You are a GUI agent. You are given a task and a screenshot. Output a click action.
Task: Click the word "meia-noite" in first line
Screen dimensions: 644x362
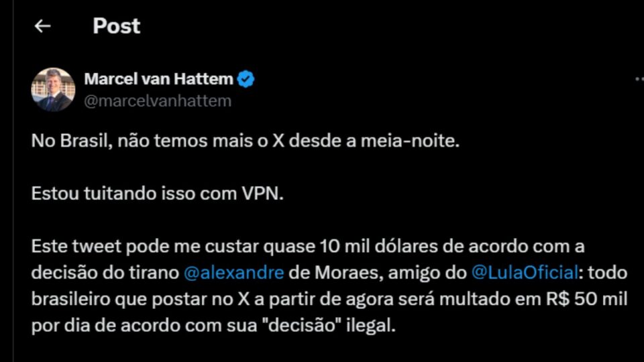[x=409, y=141]
